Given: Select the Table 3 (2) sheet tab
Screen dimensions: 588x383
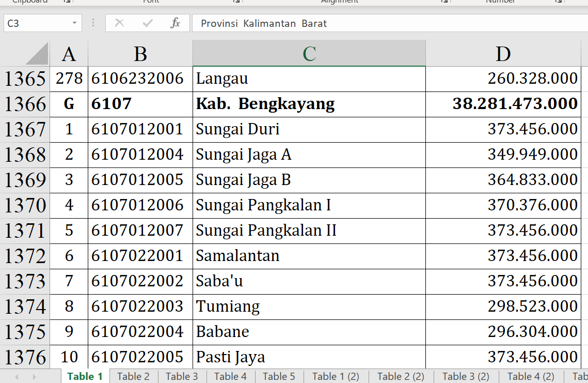Looking at the screenshot, I should (x=466, y=376).
